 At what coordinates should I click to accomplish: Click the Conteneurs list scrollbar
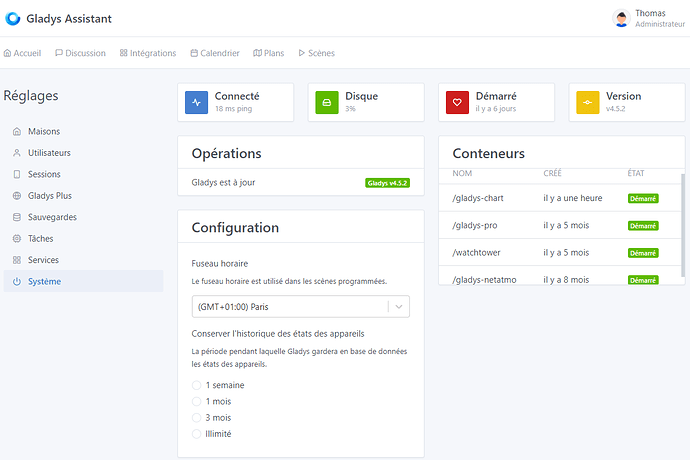point(683,225)
